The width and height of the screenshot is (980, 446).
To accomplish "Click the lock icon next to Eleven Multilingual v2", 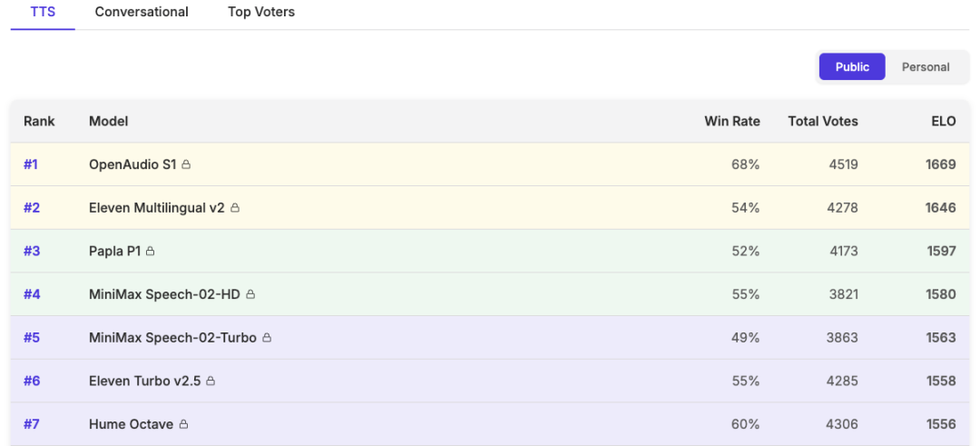I will [235, 208].
